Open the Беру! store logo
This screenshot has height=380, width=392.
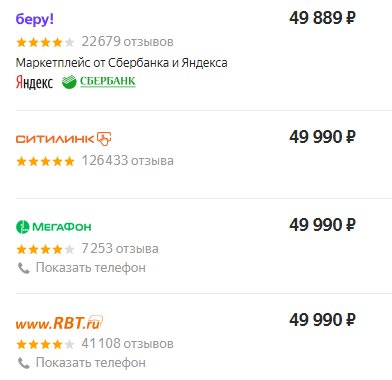[x=35, y=20]
